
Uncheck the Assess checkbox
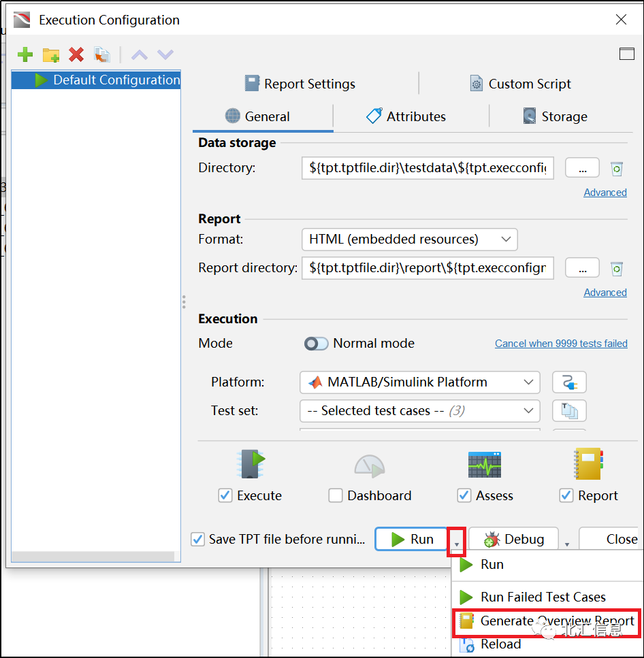click(464, 495)
